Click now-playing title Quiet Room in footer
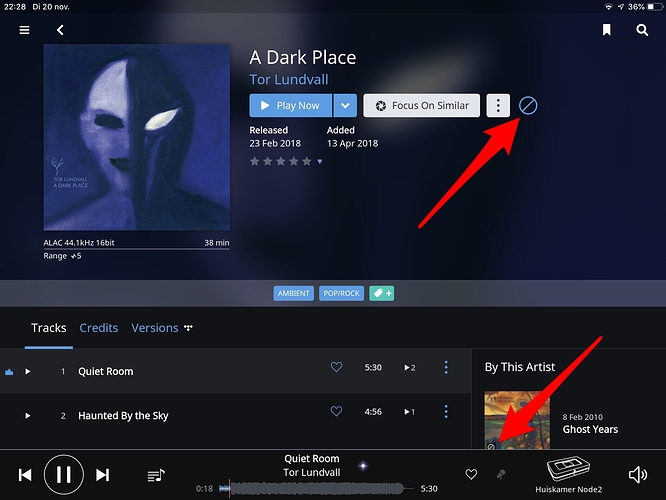The height and width of the screenshot is (500, 666). click(x=312, y=459)
